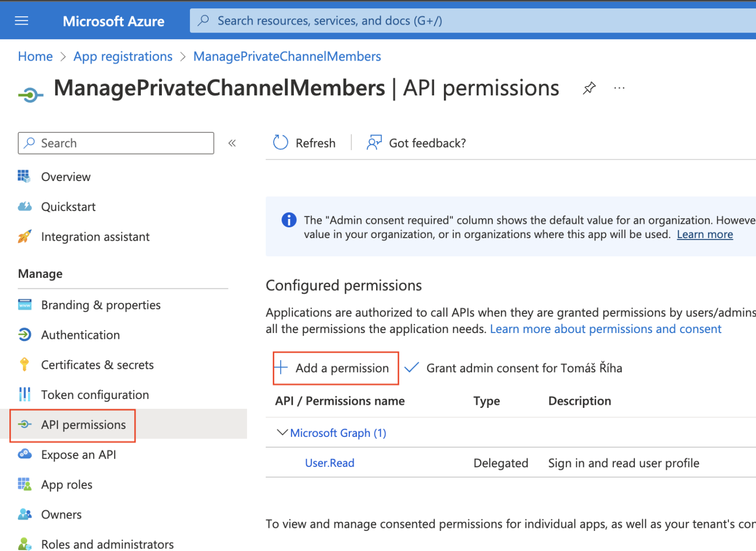
Task: Open Microsoft Graph (1) link
Action: click(x=338, y=433)
